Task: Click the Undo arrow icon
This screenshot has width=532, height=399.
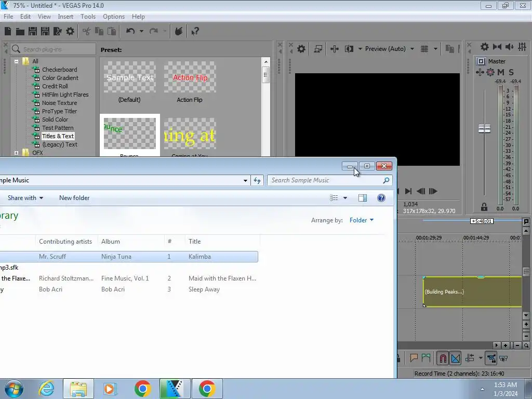Action: tap(130, 31)
